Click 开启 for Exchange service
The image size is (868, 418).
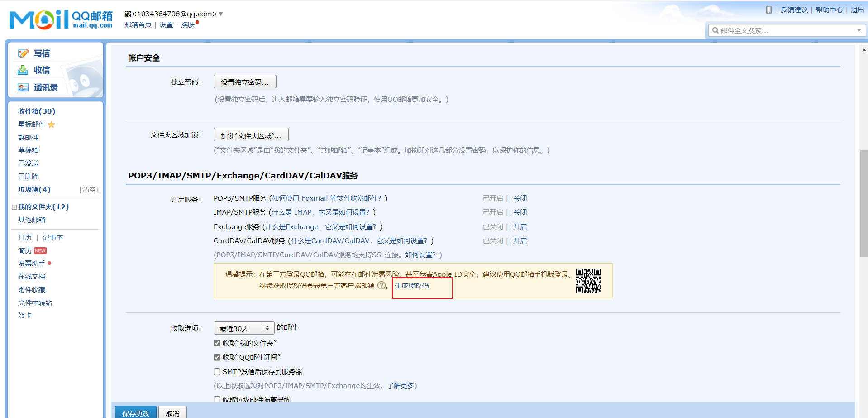coord(520,227)
